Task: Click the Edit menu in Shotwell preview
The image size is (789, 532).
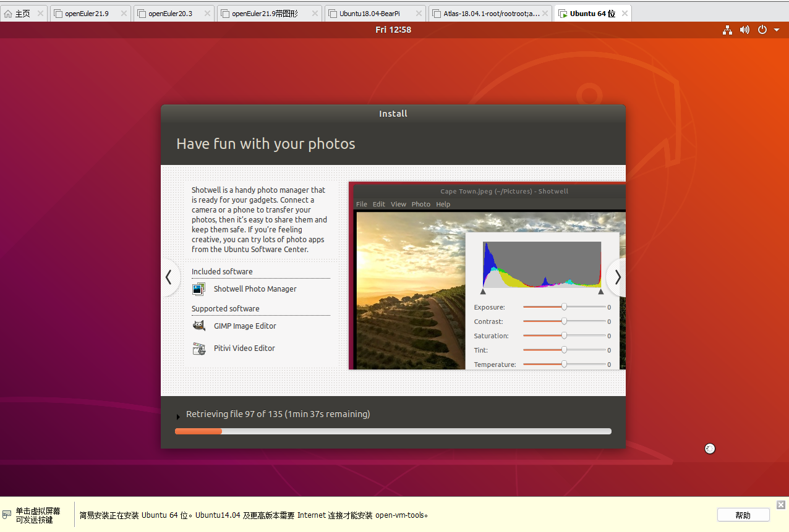Action: [379, 205]
